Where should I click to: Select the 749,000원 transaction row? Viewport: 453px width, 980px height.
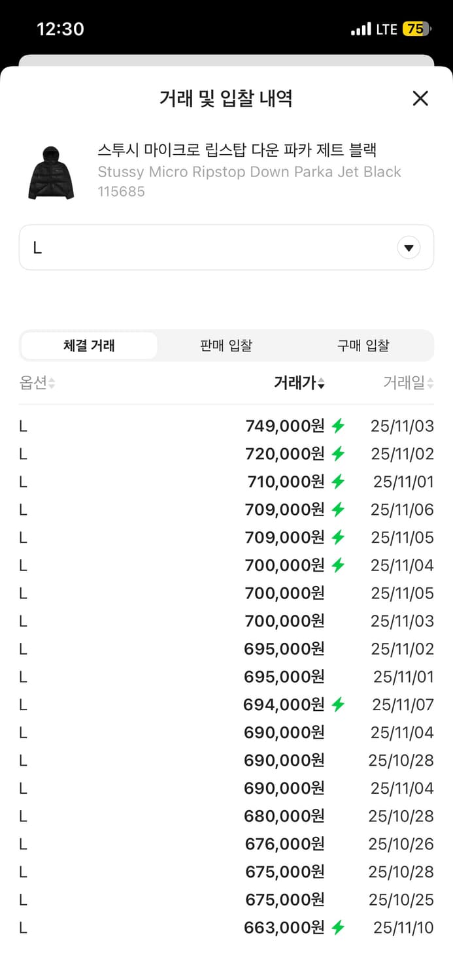(x=226, y=425)
